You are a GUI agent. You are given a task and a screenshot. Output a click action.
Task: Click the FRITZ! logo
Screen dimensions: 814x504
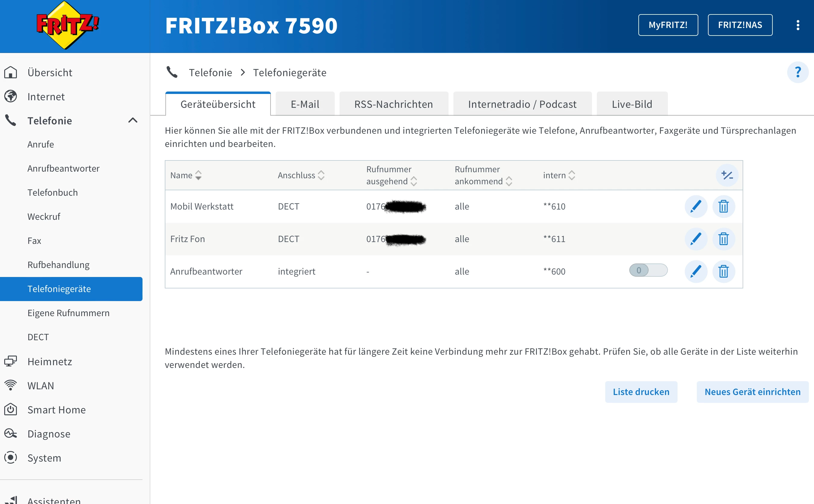[68, 25]
